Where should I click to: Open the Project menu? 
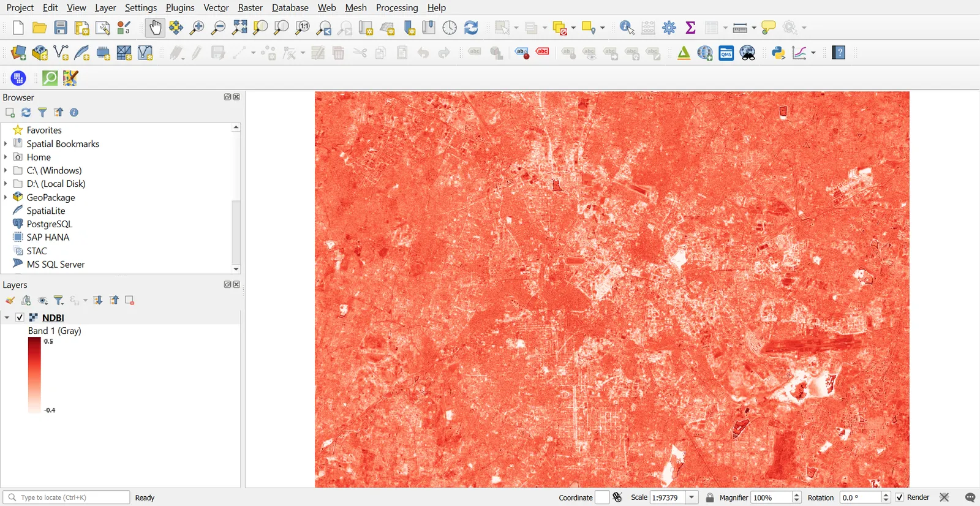(x=20, y=7)
